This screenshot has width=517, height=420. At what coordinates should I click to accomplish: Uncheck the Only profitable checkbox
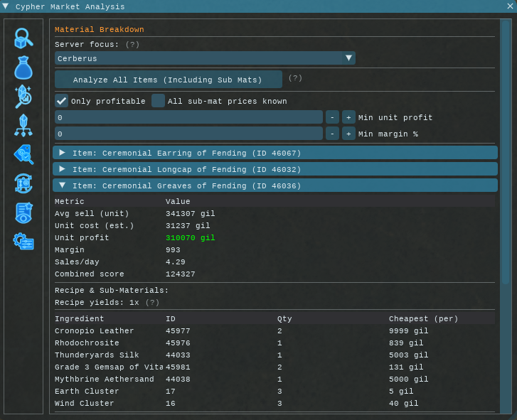click(62, 101)
